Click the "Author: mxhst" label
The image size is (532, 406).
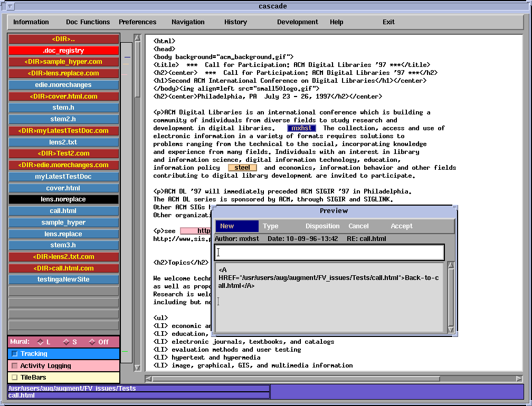coord(237,238)
